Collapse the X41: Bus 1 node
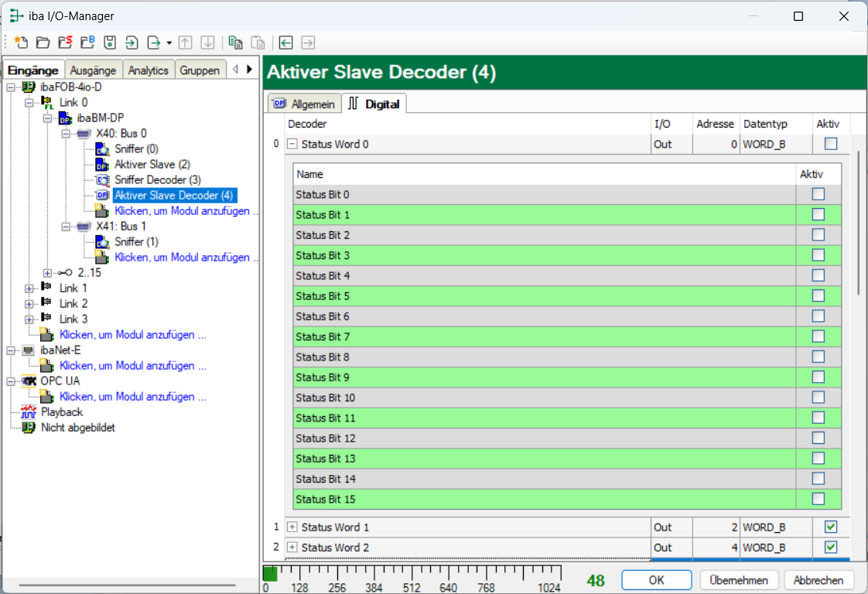Viewport: 868px width, 594px height. 66,227
